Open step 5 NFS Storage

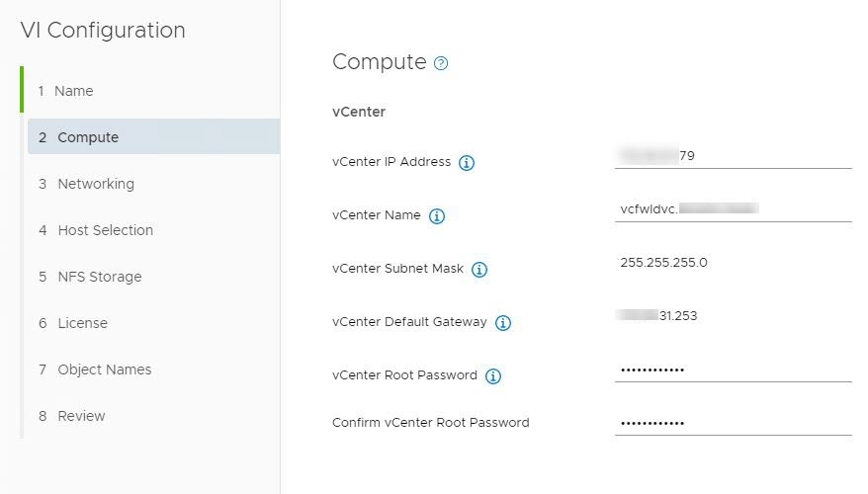99,277
